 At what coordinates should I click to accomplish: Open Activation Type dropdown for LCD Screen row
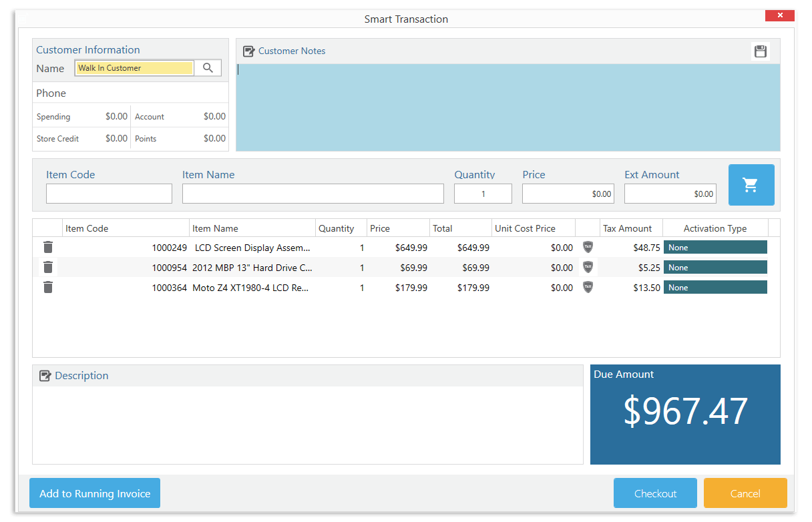click(x=715, y=247)
